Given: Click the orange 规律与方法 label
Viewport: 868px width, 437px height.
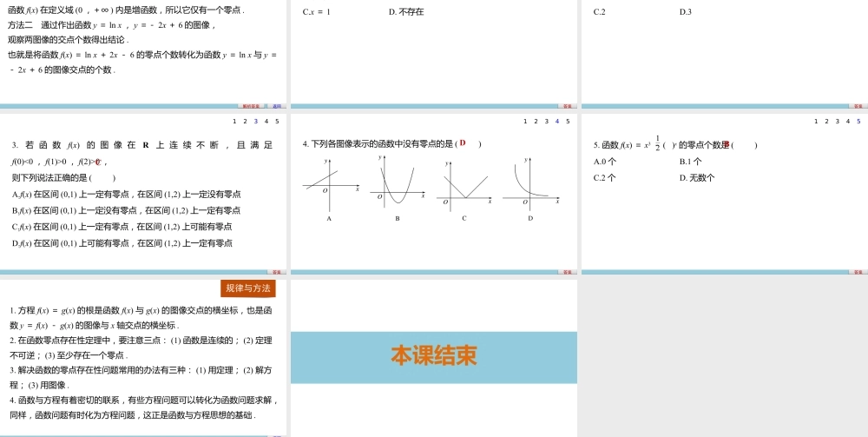Looking at the screenshot, I should click(248, 288).
